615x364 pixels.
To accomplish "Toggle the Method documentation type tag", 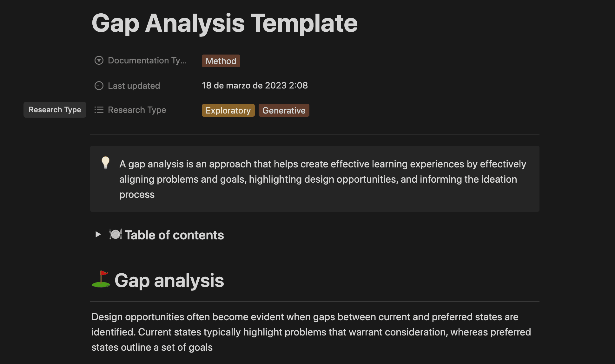I will point(221,61).
